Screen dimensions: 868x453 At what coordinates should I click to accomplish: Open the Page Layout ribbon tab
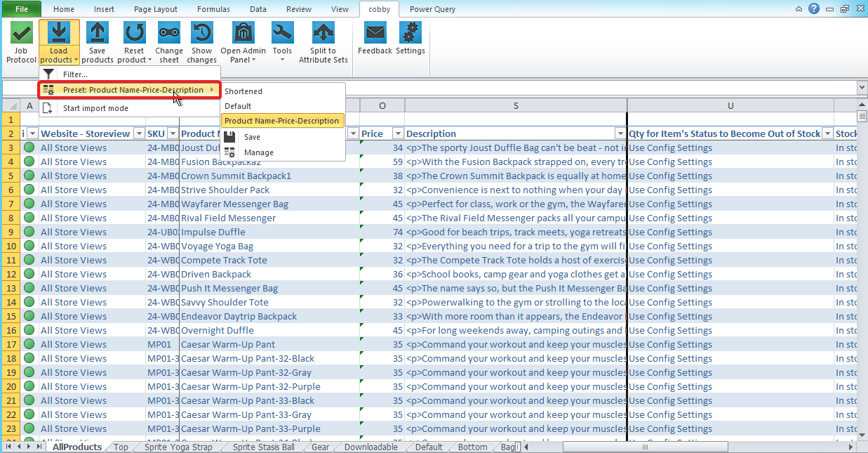coord(155,9)
